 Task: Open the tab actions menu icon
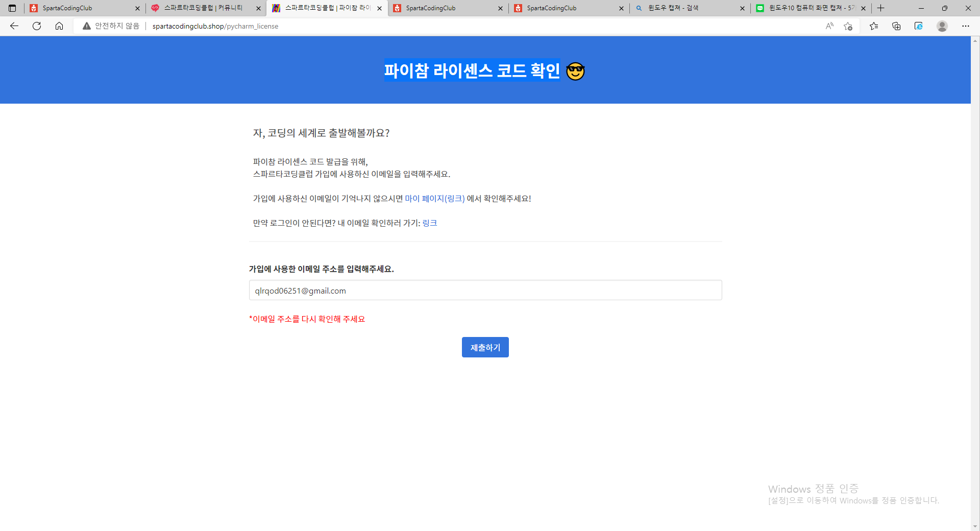tap(12, 8)
